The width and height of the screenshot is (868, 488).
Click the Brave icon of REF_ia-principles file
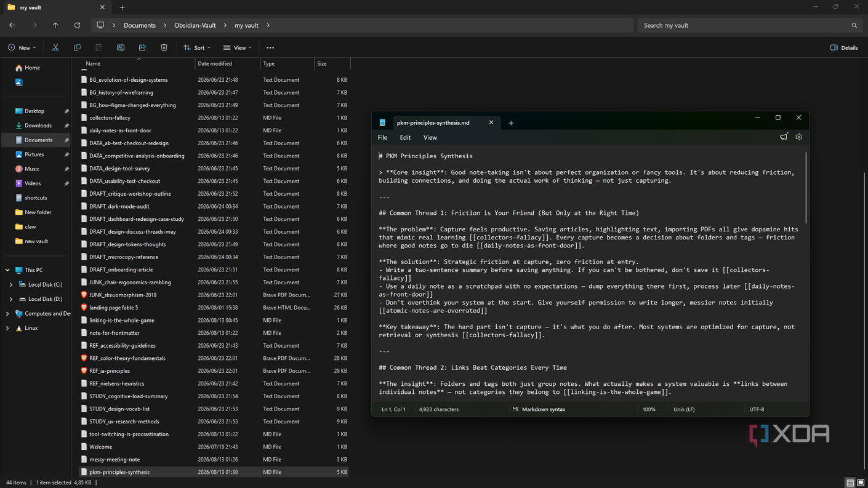pos(84,371)
